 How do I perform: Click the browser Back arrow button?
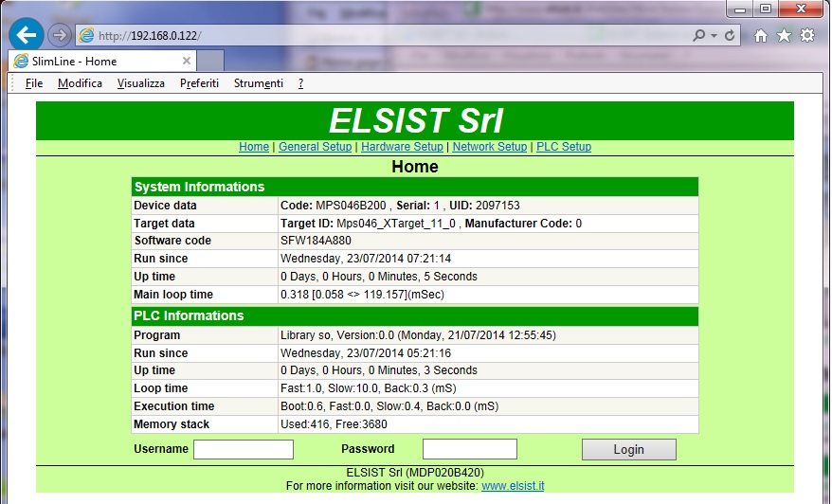click(x=26, y=35)
